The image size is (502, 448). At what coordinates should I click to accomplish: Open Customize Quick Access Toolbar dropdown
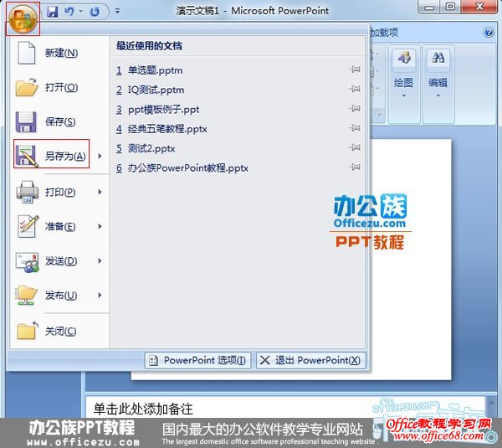117,11
